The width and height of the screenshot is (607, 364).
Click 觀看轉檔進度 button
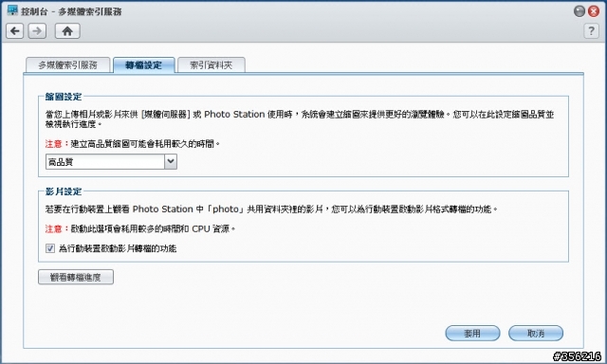click(x=76, y=277)
